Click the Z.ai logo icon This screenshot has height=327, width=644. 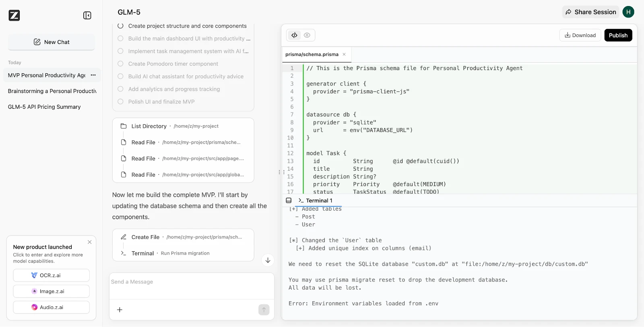tap(14, 15)
